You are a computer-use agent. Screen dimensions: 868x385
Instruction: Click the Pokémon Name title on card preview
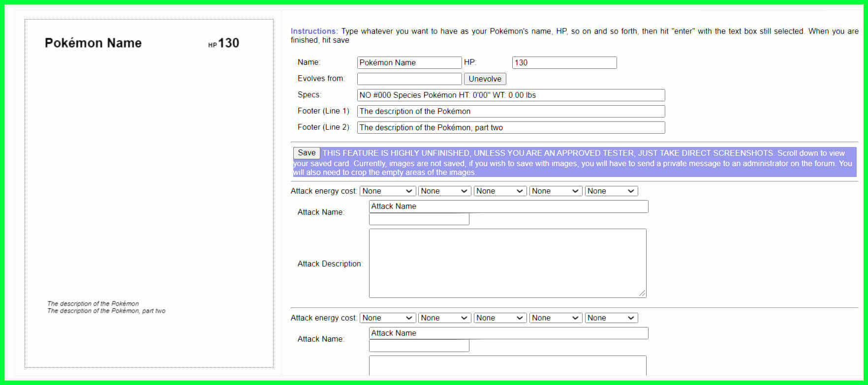93,43
